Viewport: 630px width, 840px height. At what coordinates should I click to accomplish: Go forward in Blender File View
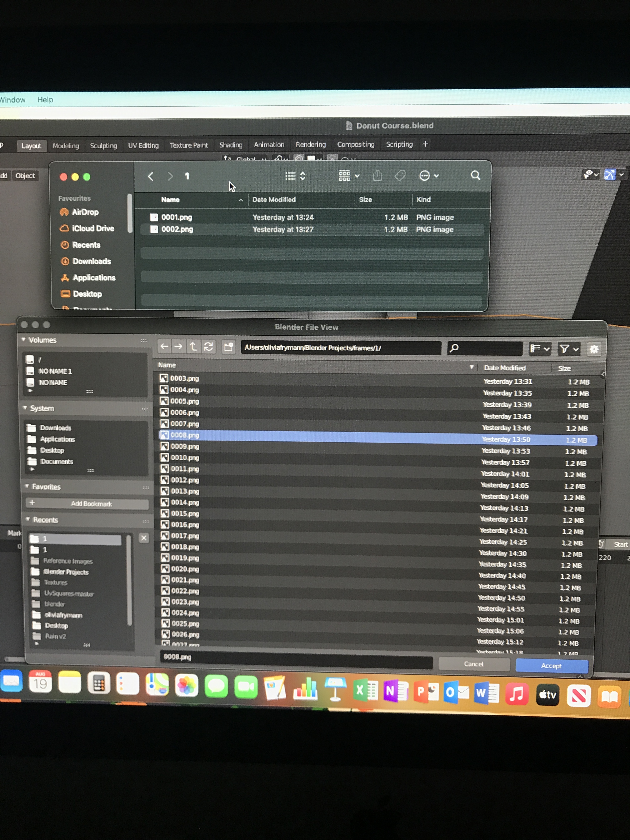click(x=178, y=346)
